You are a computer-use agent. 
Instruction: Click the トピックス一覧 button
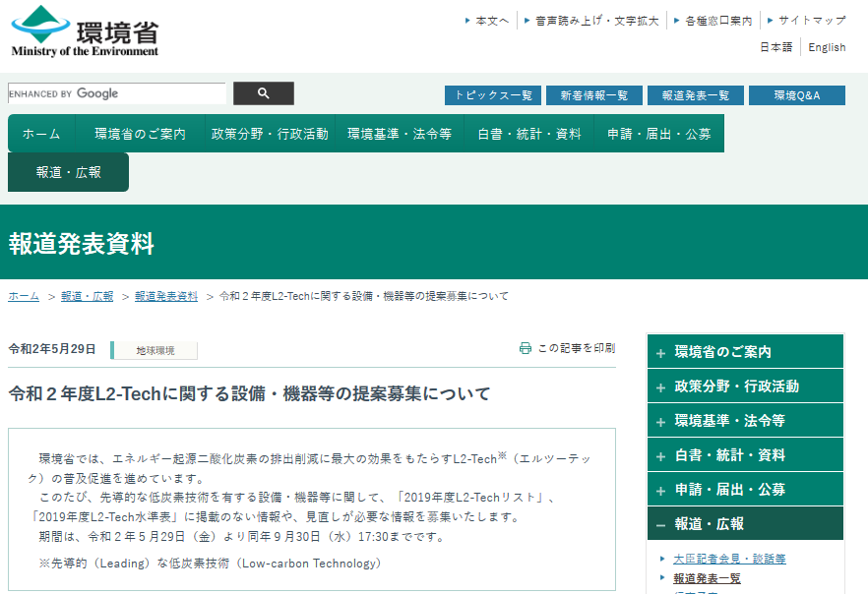pyautogui.click(x=493, y=95)
